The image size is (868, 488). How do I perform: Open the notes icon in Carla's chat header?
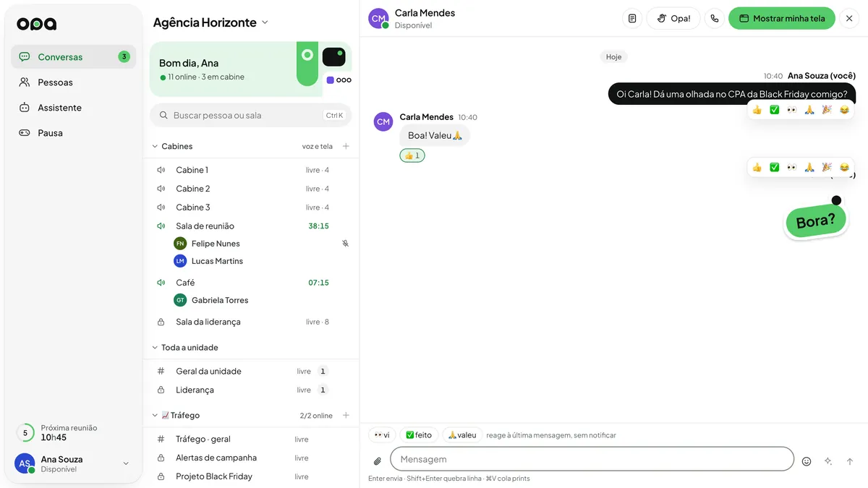click(632, 19)
